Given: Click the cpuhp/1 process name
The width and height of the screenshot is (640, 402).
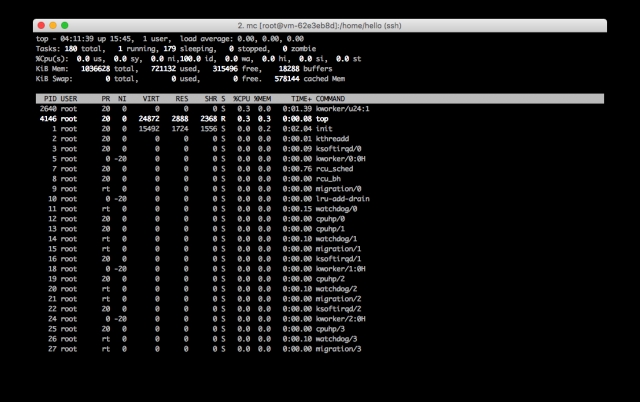Looking at the screenshot, I should click(x=330, y=229).
